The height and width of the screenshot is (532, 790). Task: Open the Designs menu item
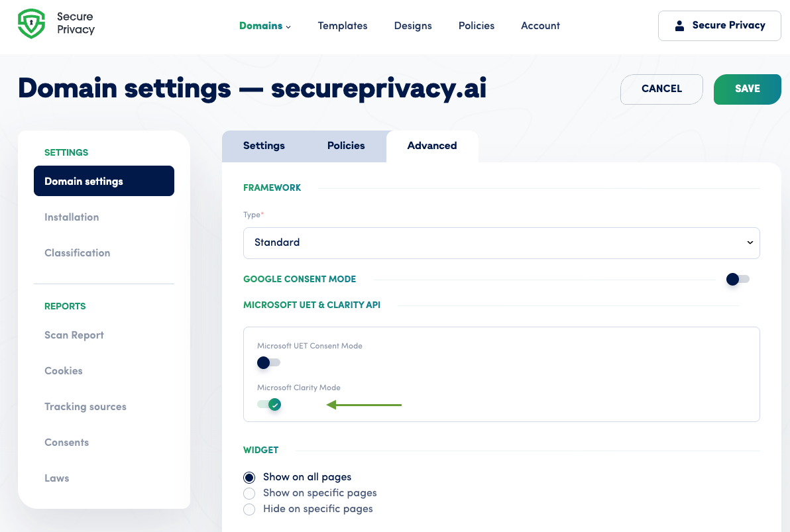click(413, 26)
